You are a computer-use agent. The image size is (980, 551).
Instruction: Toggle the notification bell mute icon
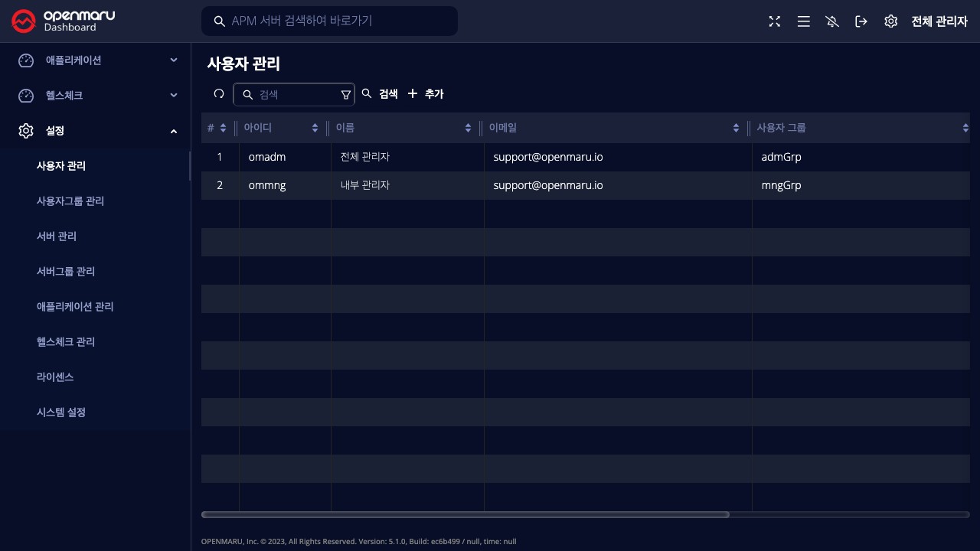[x=832, y=21]
